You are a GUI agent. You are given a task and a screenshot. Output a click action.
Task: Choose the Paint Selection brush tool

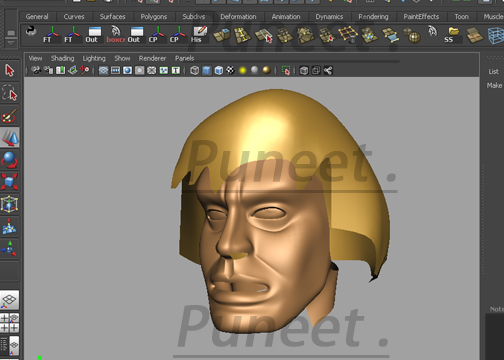tap(10, 115)
